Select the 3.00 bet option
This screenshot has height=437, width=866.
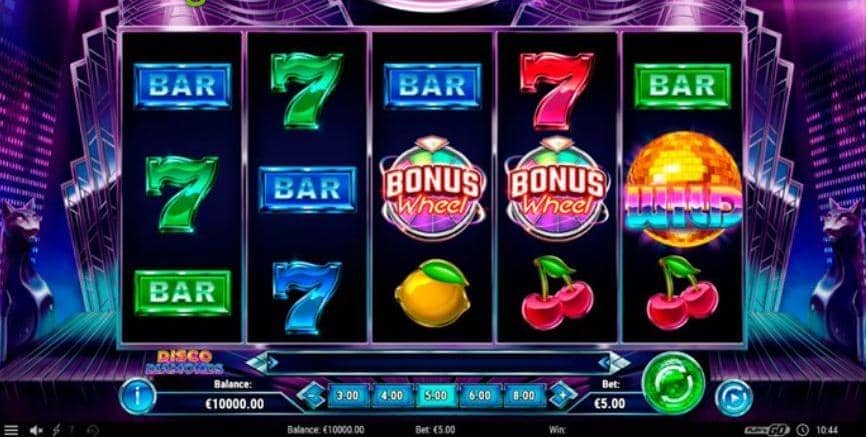pos(347,396)
